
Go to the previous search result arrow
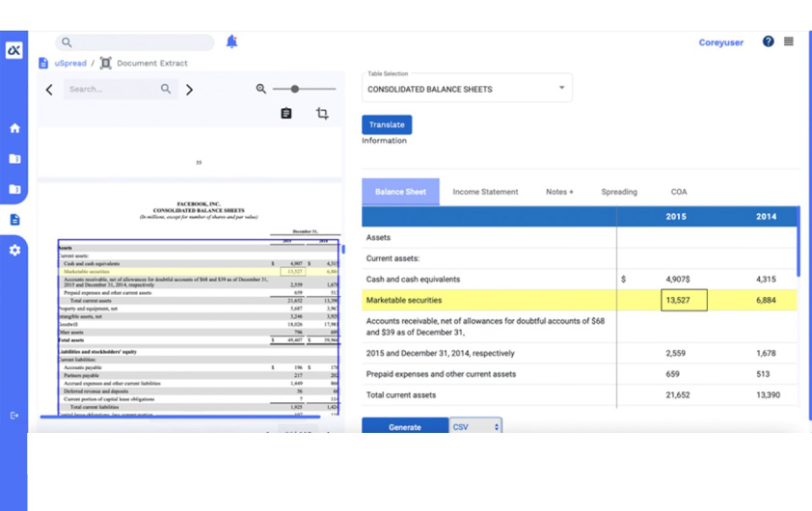click(x=49, y=90)
